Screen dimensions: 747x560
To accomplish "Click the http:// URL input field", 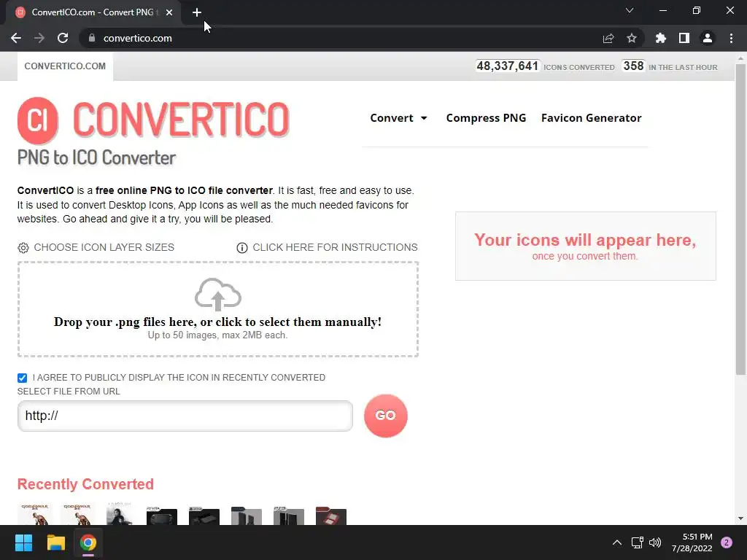I will pyautogui.click(x=185, y=416).
